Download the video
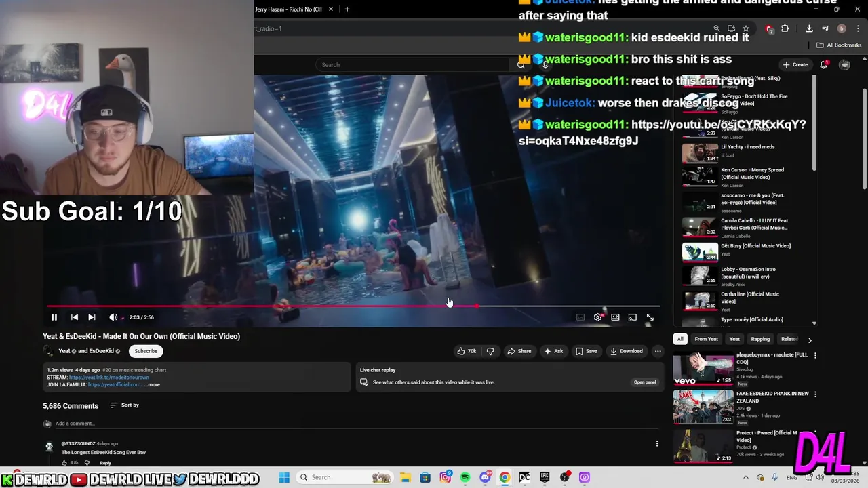This screenshot has height=488, width=868. (x=627, y=351)
